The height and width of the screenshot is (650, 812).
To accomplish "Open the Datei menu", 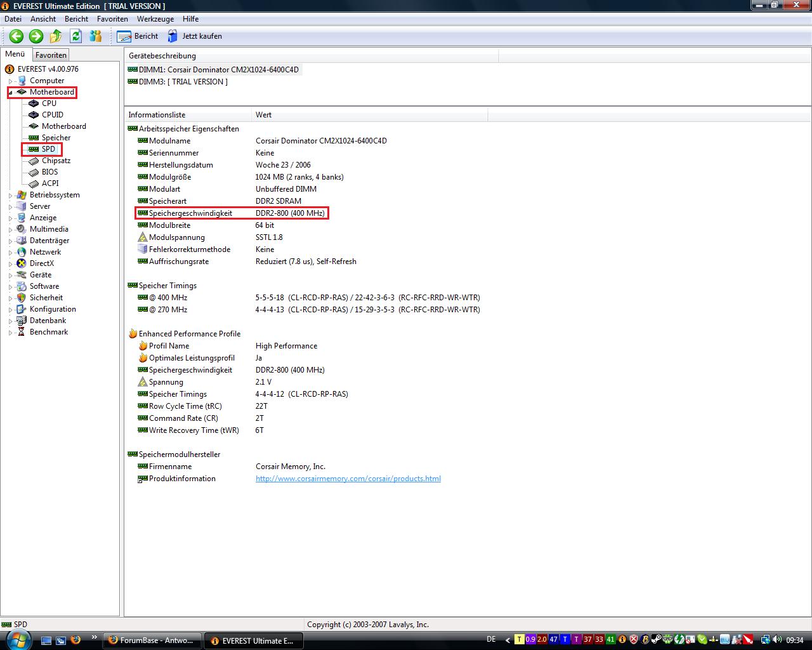I will (13, 19).
